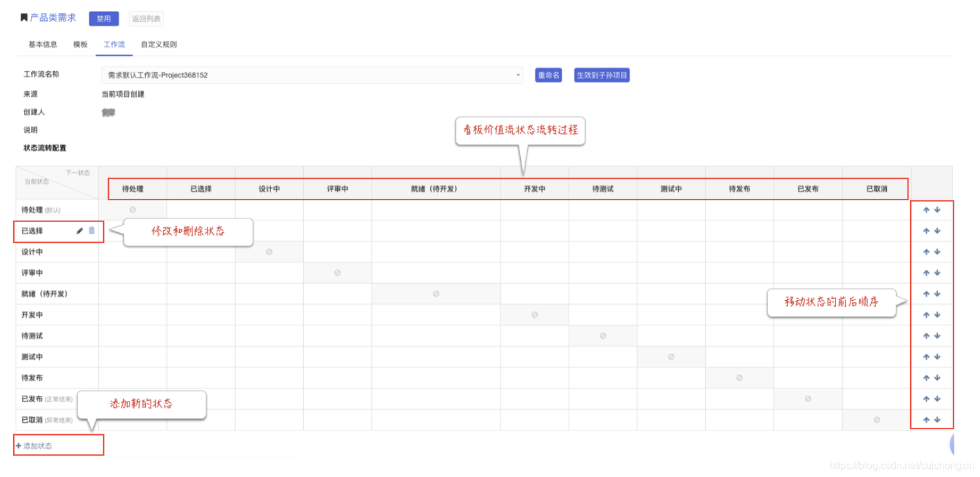Toggle transition 待测试 row to 测试中 column
The height and width of the screenshot is (477, 980).
(671, 336)
